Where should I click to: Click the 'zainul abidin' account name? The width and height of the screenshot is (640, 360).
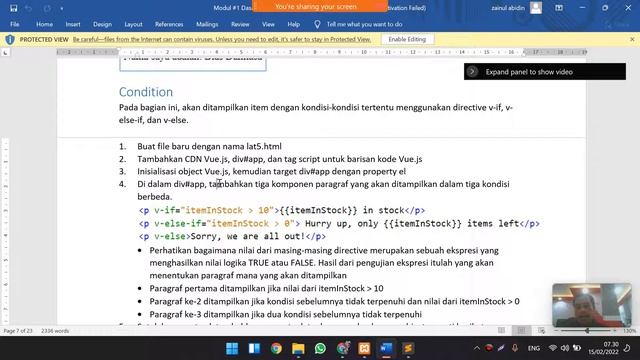click(508, 8)
